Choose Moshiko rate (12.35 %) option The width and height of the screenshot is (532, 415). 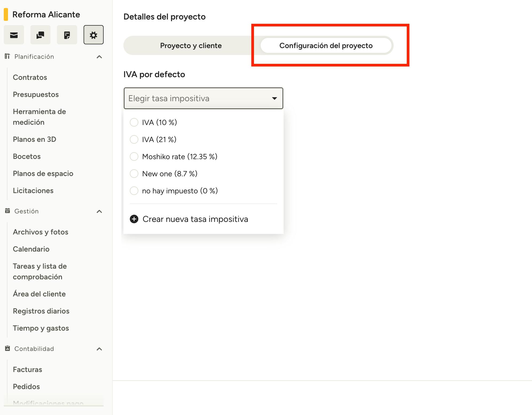click(x=134, y=156)
